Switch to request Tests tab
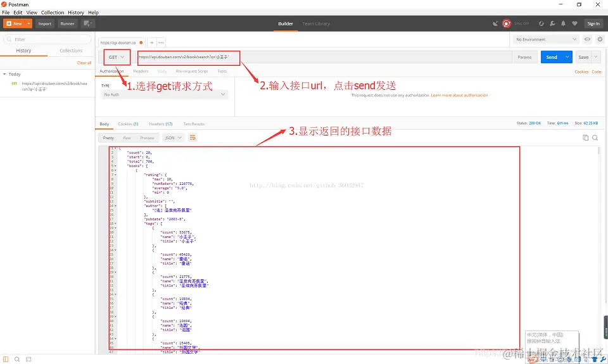Viewport: 608px width, 364px height. point(222,71)
